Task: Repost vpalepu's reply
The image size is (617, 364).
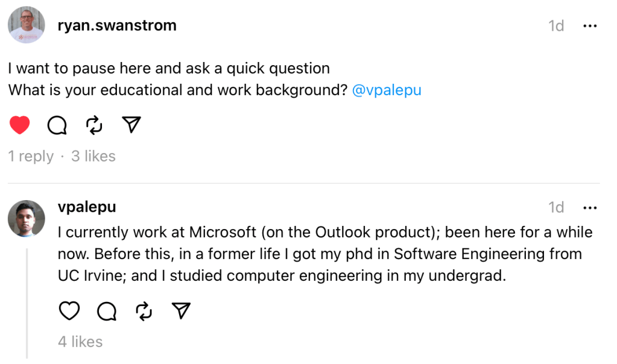Action: (144, 311)
